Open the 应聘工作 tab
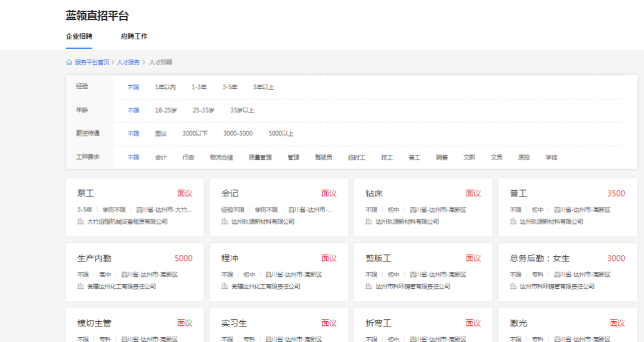644x342 pixels. [x=134, y=36]
